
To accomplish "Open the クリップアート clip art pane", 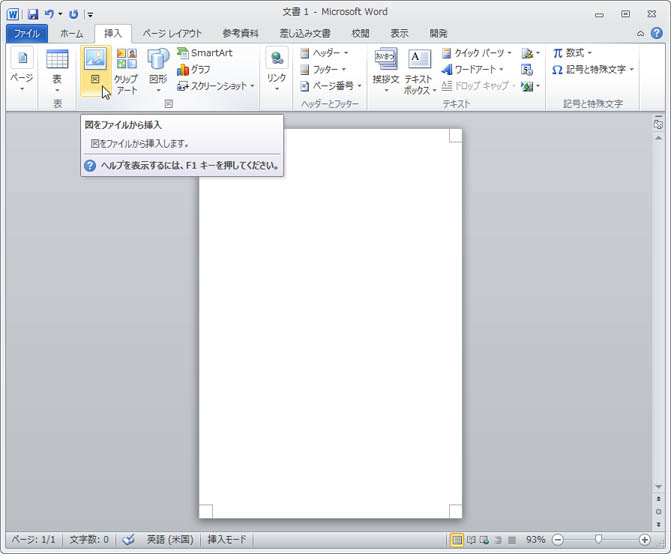I will (x=126, y=70).
